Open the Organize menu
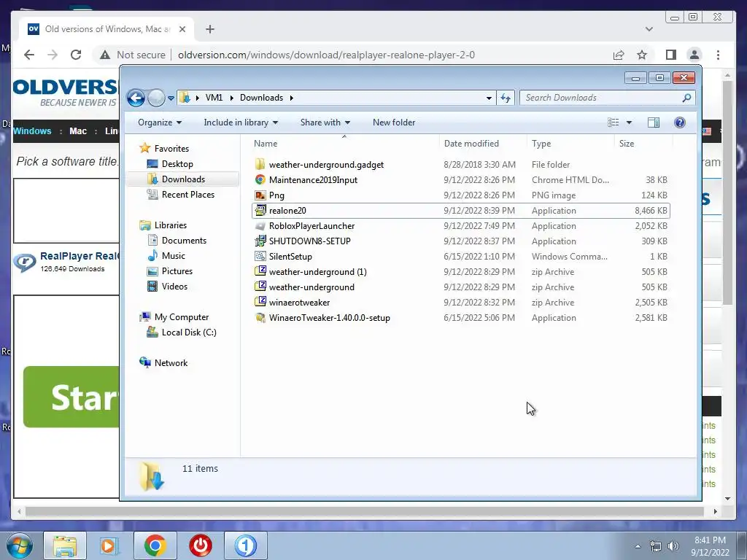Image resolution: width=747 pixels, height=560 pixels. pyautogui.click(x=160, y=122)
